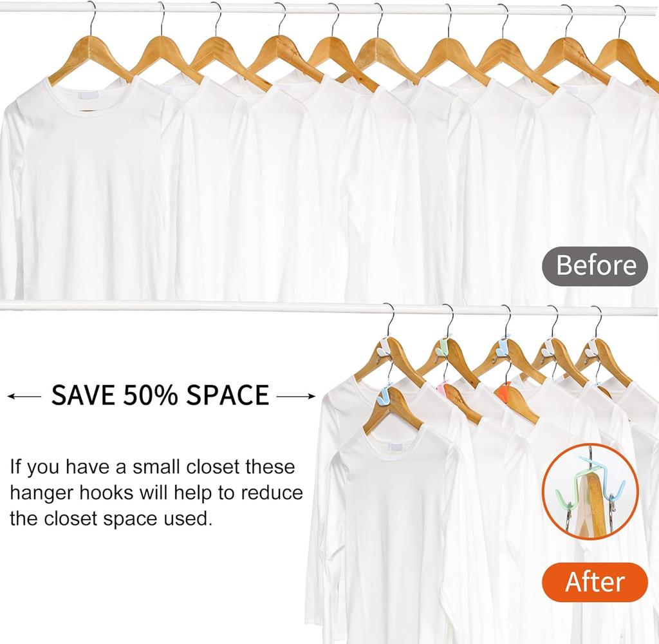The height and width of the screenshot is (644, 659).
Task: Click the small closet description paragraph
Action: pyautogui.click(x=156, y=493)
